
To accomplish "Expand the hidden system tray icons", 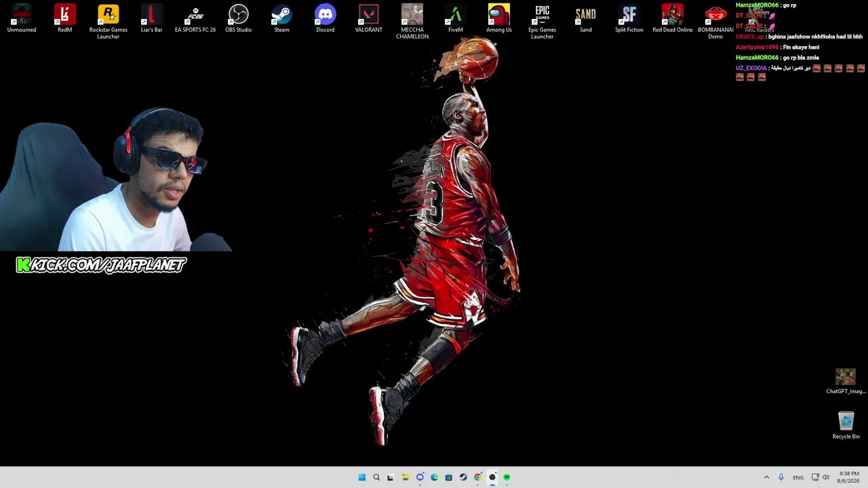I will pyautogui.click(x=766, y=477).
